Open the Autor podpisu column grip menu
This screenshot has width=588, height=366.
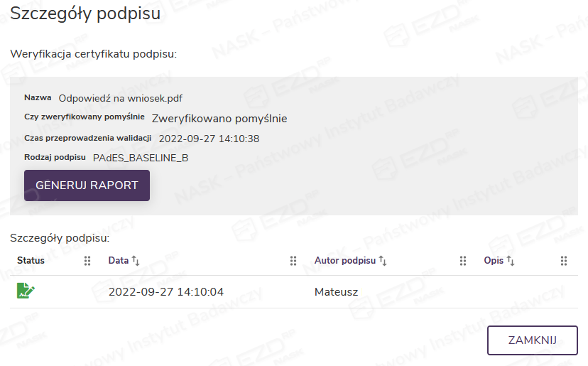coord(463,261)
